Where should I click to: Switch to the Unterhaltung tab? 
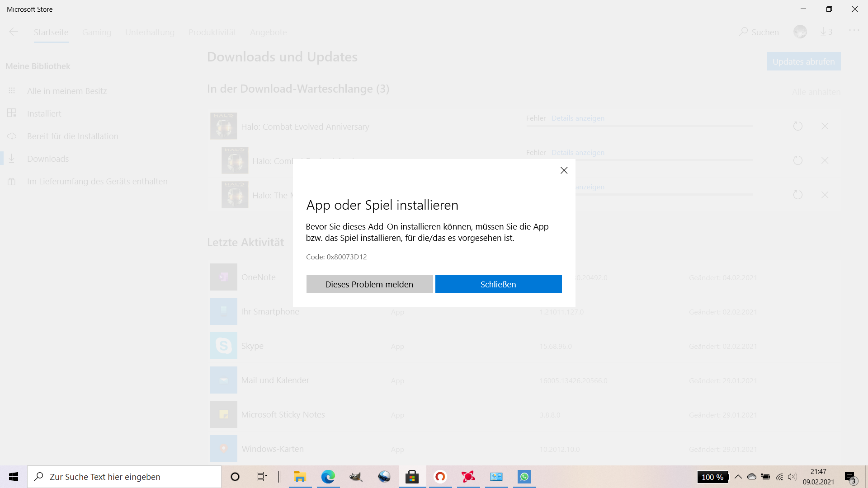tap(150, 33)
